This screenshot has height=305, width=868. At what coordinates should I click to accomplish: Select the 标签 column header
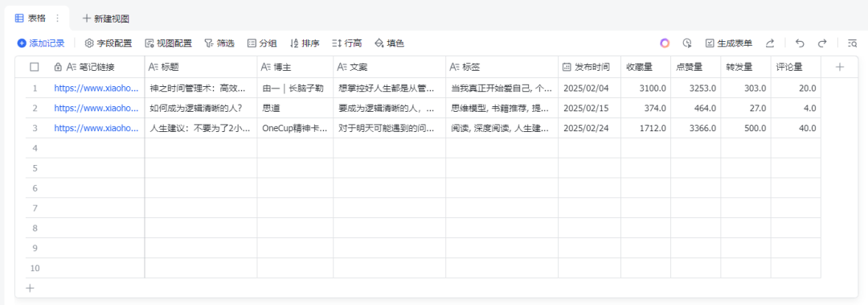pos(502,67)
